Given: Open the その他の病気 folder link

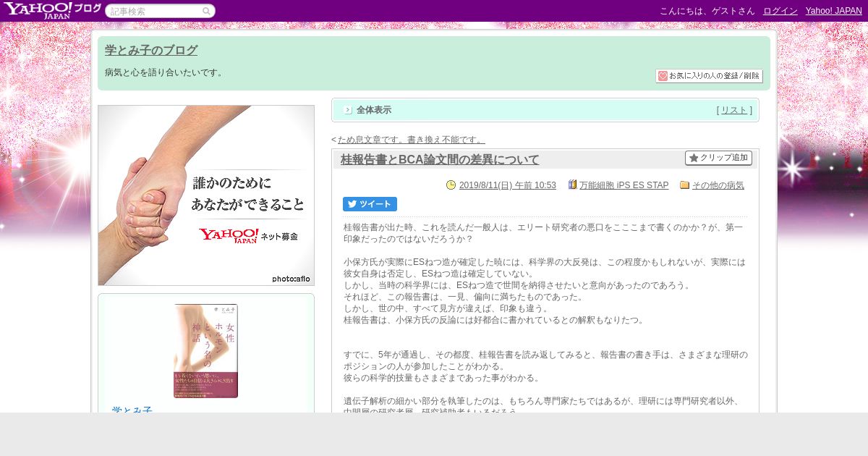Looking at the screenshot, I should tap(718, 185).
